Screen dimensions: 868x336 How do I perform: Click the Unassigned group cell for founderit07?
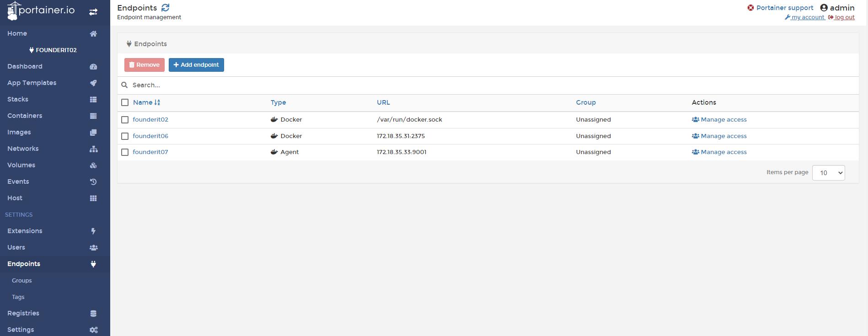click(x=593, y=152)
